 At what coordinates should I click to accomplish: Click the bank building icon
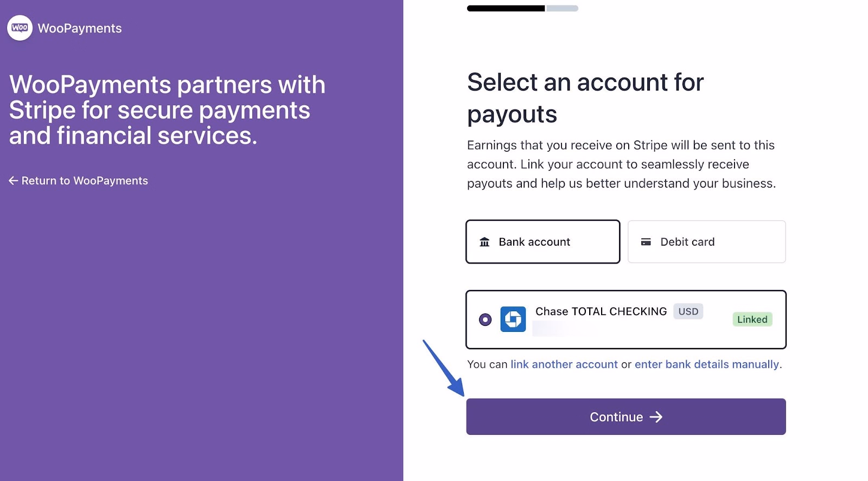(x=484, y=242)
